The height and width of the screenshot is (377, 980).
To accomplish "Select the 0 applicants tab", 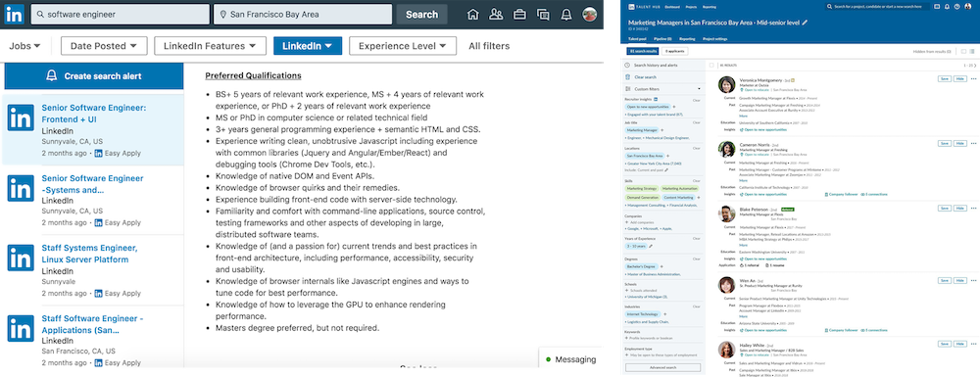I will [x=674, y=51].
